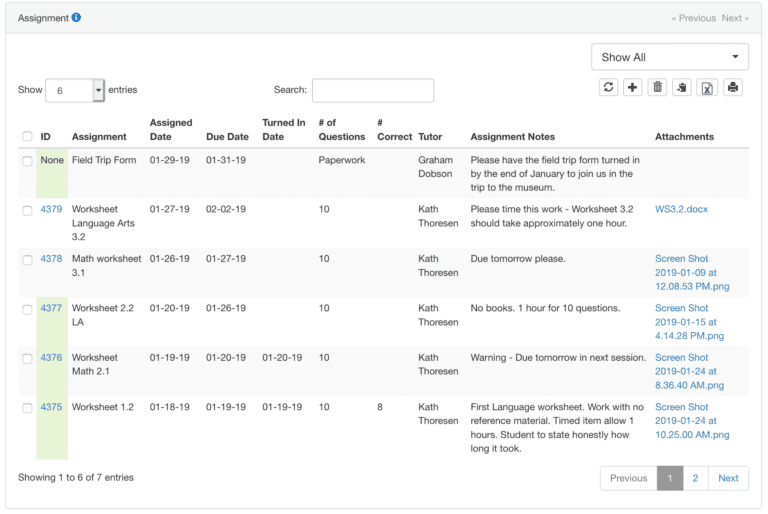
Task: Export table with Excel icon
Action: (707, 88)
